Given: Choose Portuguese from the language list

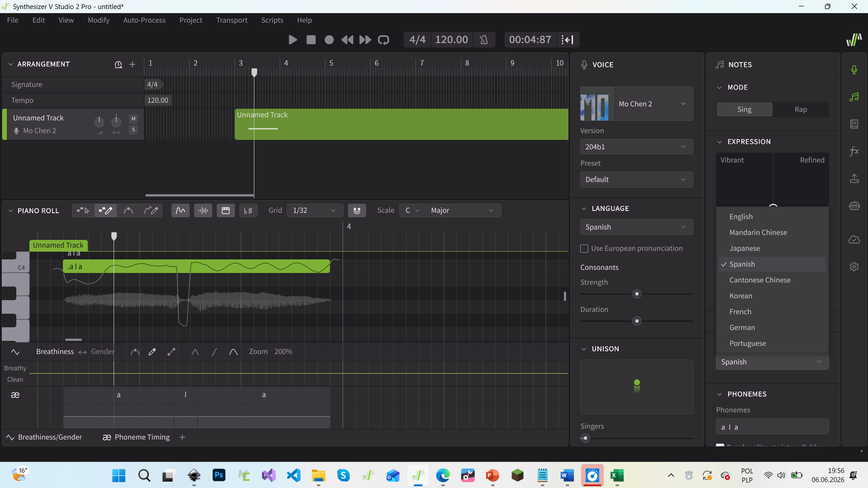Looking at the screenshot, I should pyautogui.click(x=773, y=344).
